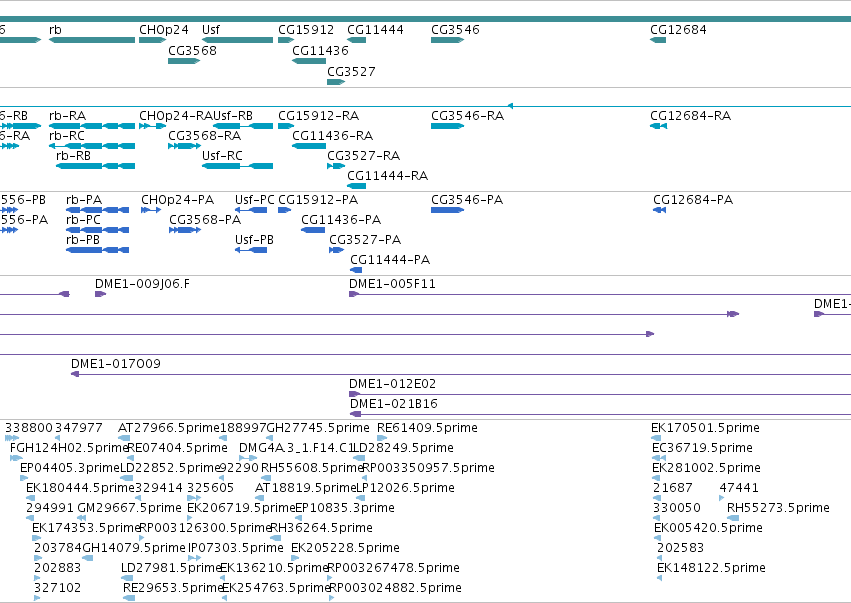This screenshot has width=851, height=603.
Task: Open the RH36264.5prime EST
Action: click(275, 538)
